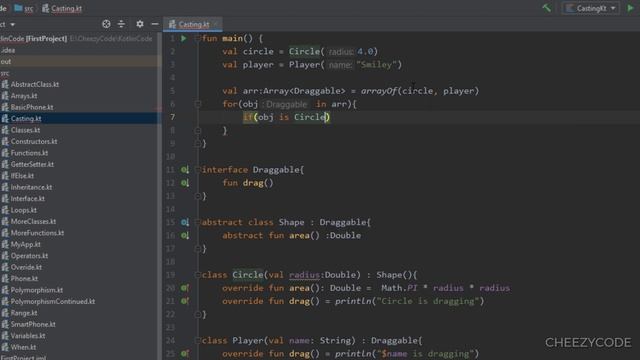Open When.kt in the project tree

pyautogui.click(x=23, y=347)
